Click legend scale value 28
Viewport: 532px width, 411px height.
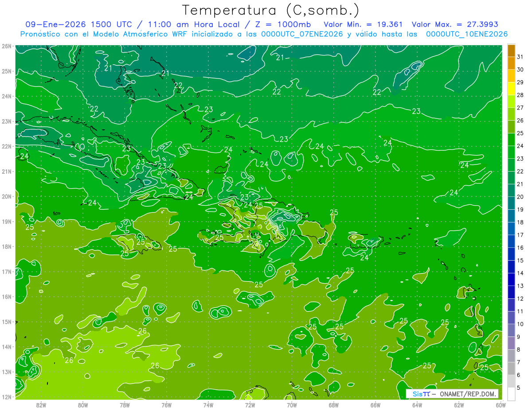520,95
